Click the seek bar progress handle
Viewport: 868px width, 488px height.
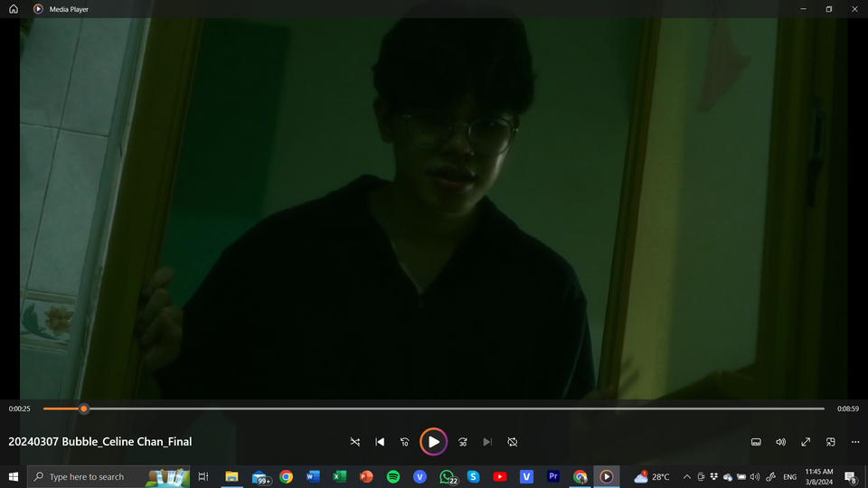(83, 408)
